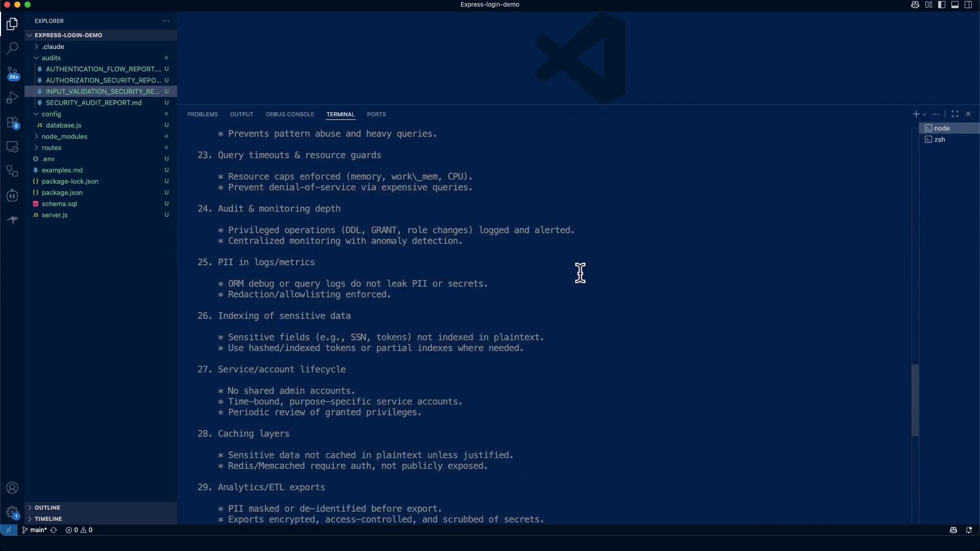Switch to the DEBUG CONSOLE tab

tap(290, 114)
